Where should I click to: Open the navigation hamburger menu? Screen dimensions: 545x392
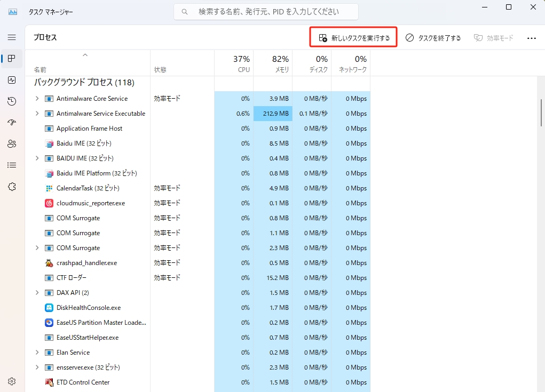pos(12,37)
